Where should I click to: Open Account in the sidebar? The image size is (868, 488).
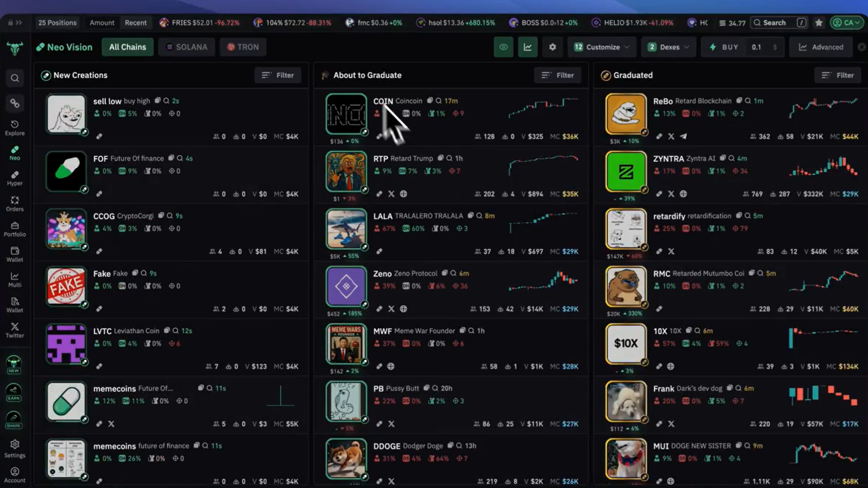click(x=14, y=475)
